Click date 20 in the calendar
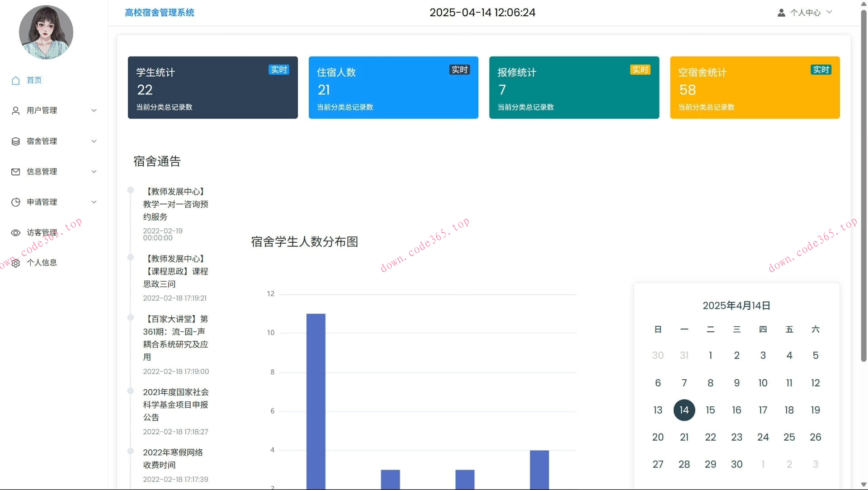 click(x=658, y=437)
